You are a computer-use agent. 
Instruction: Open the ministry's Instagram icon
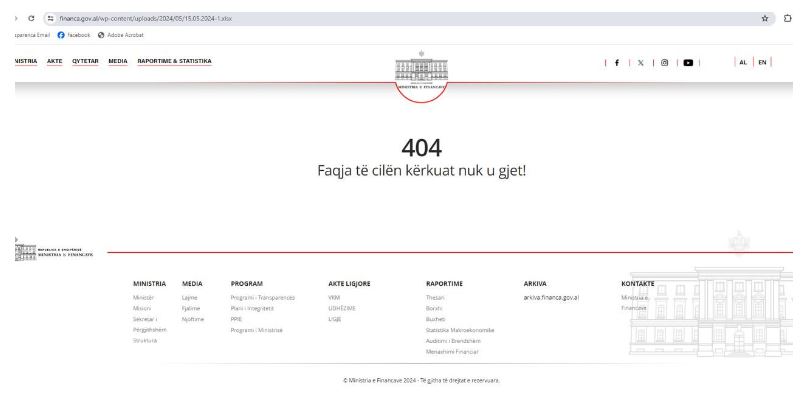click(x=664, y=63)
